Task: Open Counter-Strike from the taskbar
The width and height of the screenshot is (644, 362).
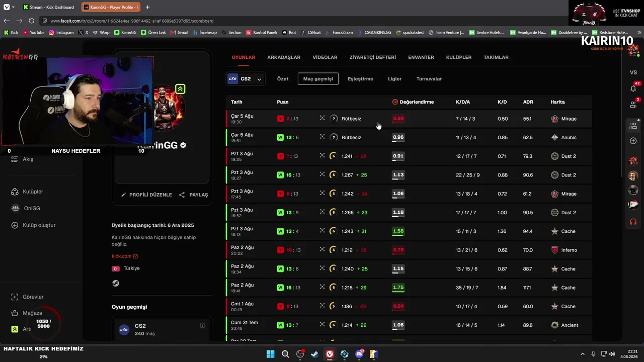Action: [374, 354]
